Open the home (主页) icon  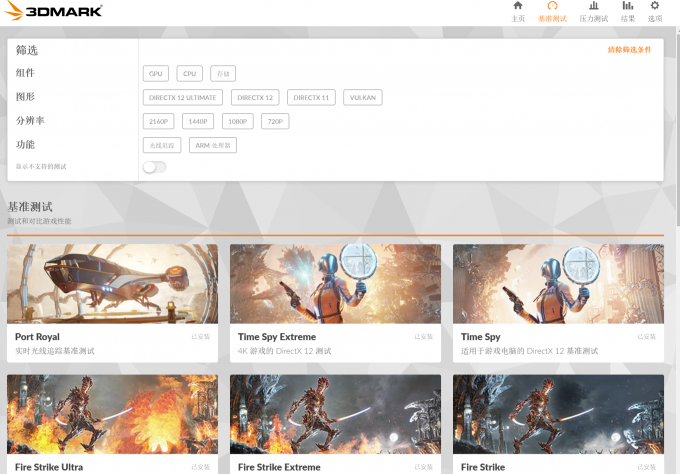(518, 6)
